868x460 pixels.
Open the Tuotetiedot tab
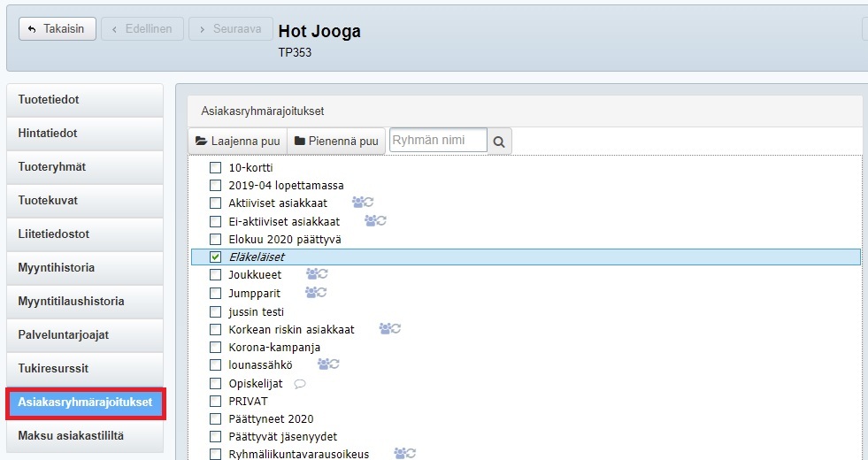tap(85, 100)
